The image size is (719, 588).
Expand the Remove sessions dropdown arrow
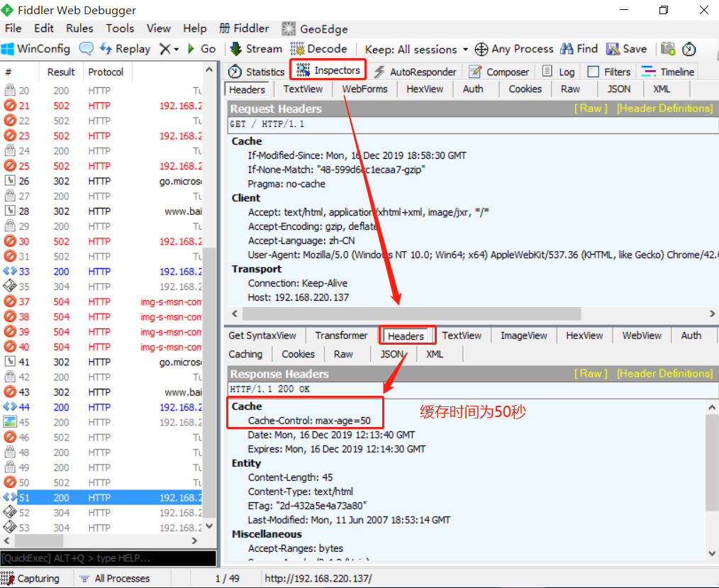click(x=176, y=49)
